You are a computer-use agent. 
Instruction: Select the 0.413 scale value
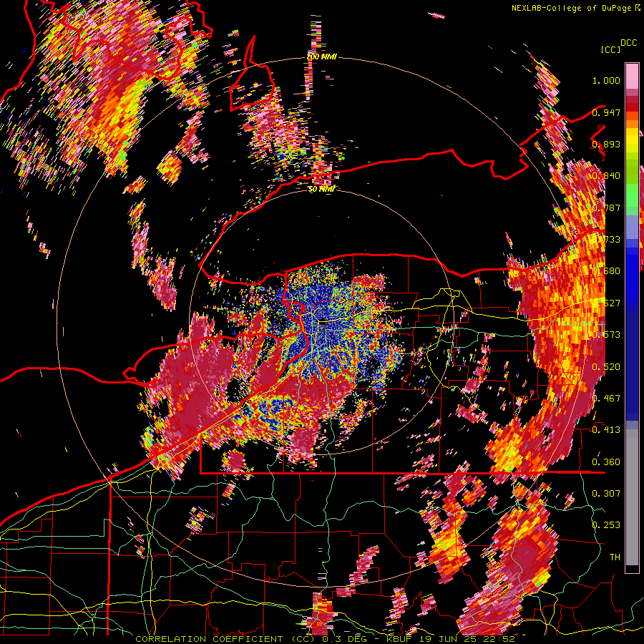[606, 429]
